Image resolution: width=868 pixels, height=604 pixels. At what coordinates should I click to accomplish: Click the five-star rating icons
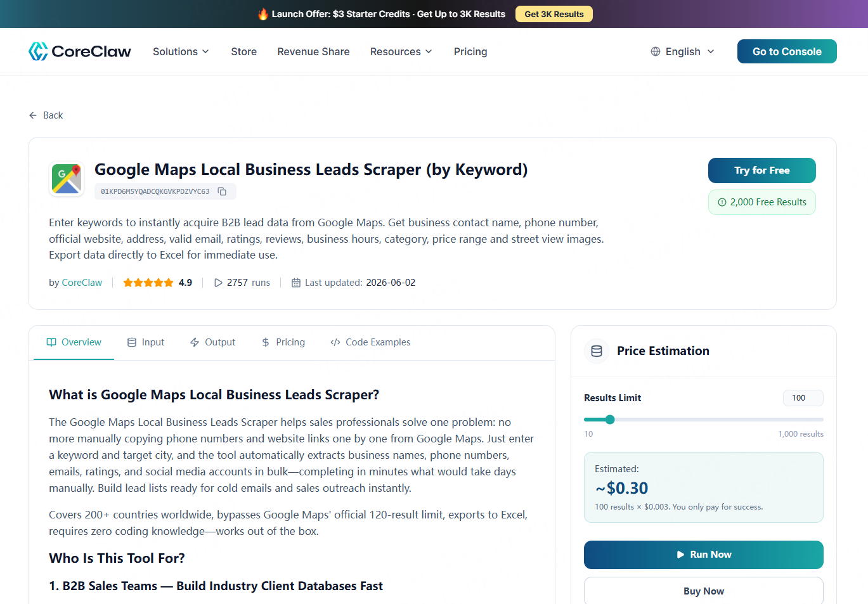tap(148, 283)
